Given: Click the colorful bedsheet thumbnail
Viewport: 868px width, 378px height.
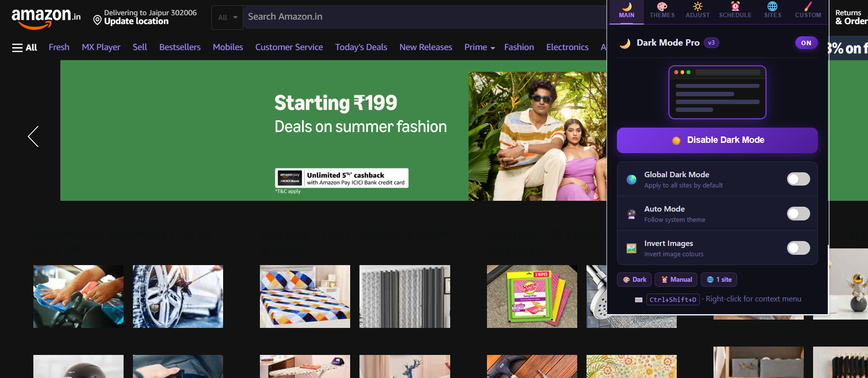Looking at the screenshot, I should [305, 297].
